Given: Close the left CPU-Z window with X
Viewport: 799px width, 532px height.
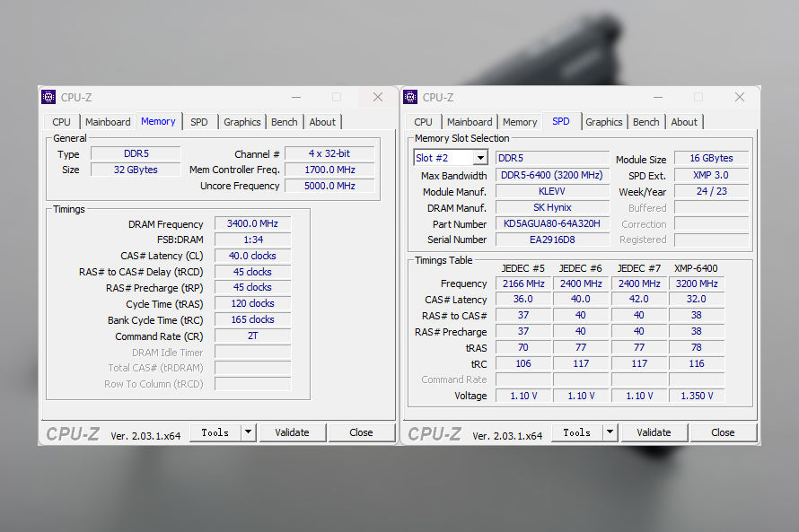Looking at the screenshot, I should point(378,97).
